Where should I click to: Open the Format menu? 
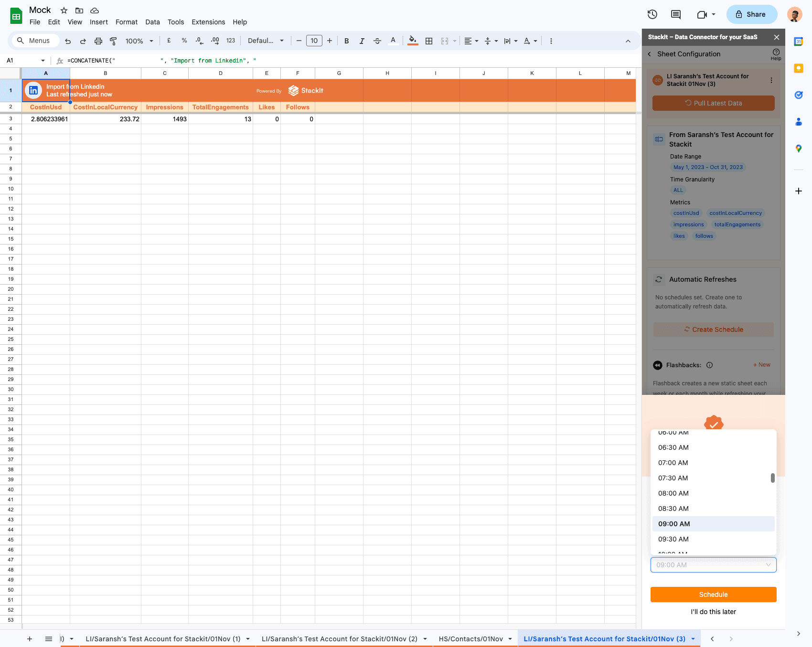(127, 22)
